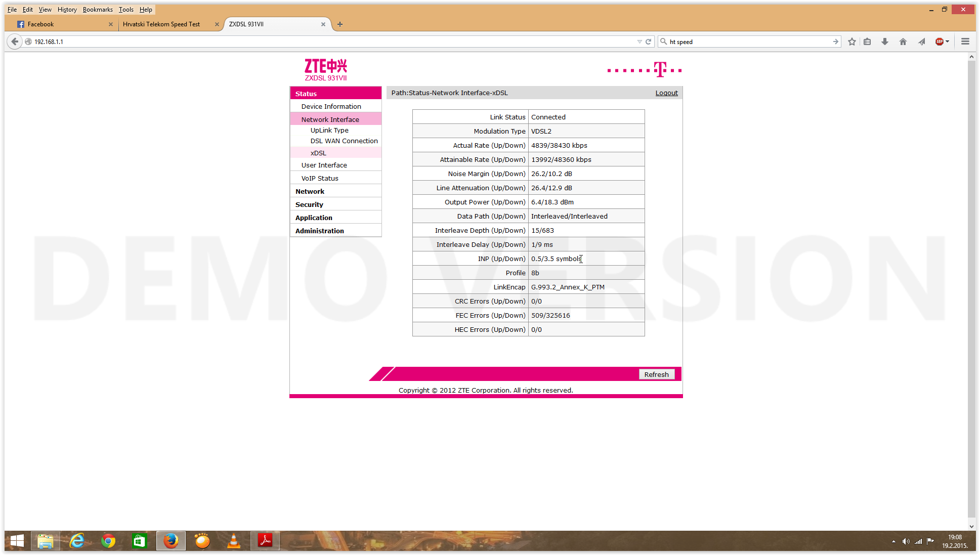
Task: Click the browser back arrow
Action: (15, 41)
